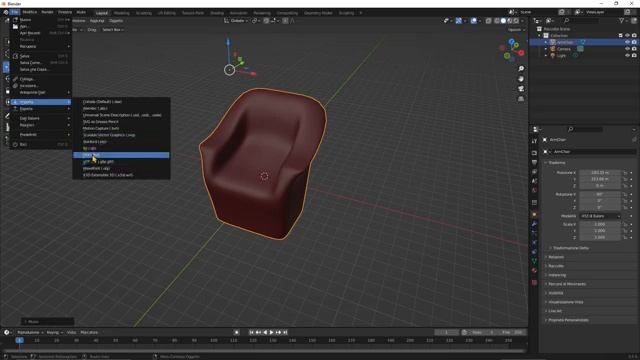Switch to the Modeling workspace tab
Viewport: 640px width, 360px height.
pos(121,13)
